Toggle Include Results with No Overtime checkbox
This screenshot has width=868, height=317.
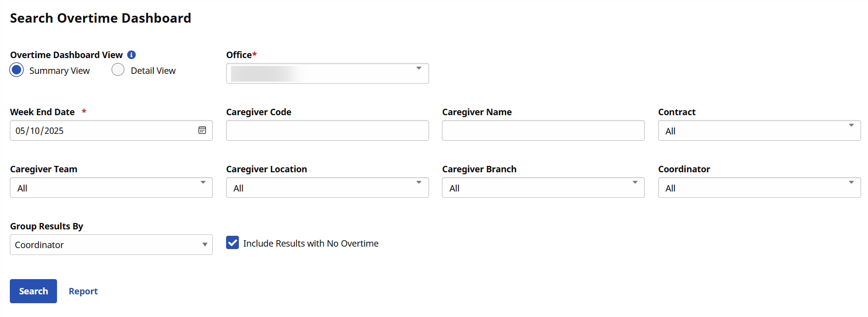click(232, 243)
